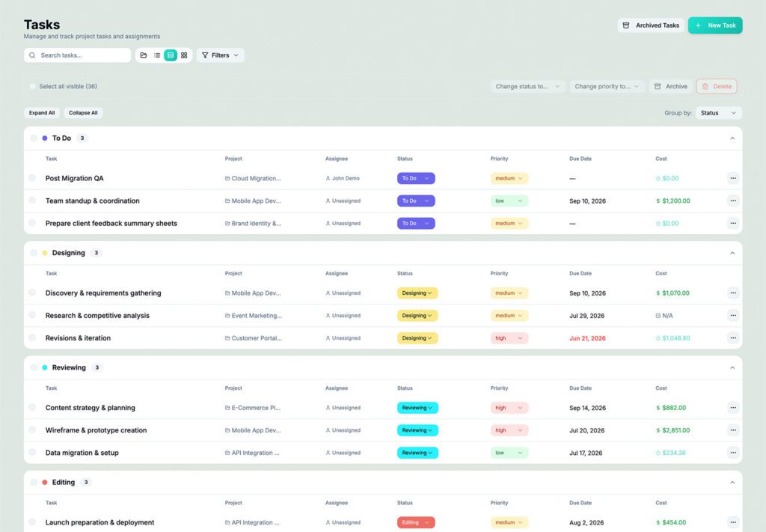Sort by Due Date column in To Do

click(580, 159)
